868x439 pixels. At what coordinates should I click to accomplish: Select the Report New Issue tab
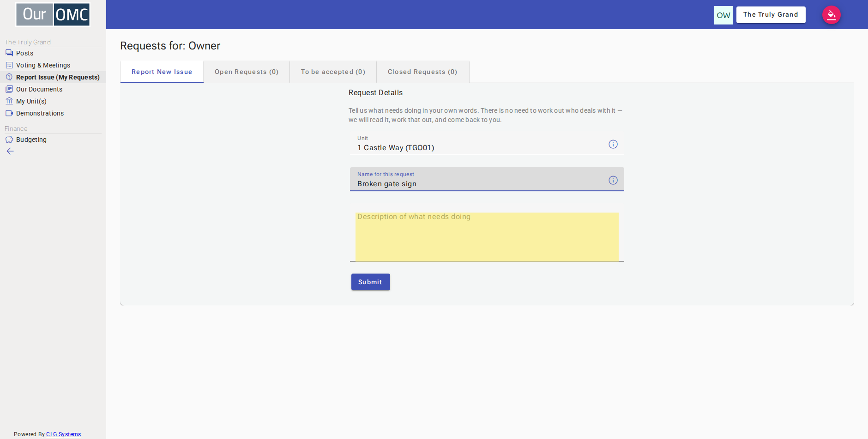point(162,72)
